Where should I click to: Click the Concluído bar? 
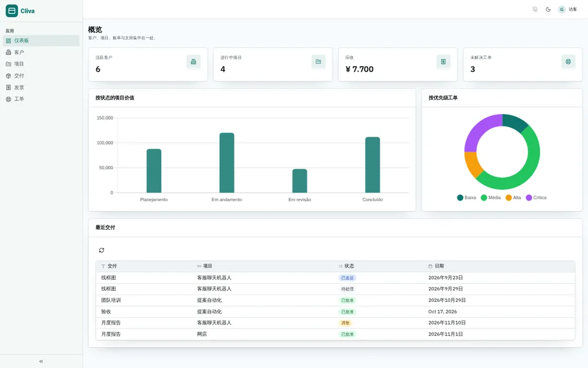point(372,165)
